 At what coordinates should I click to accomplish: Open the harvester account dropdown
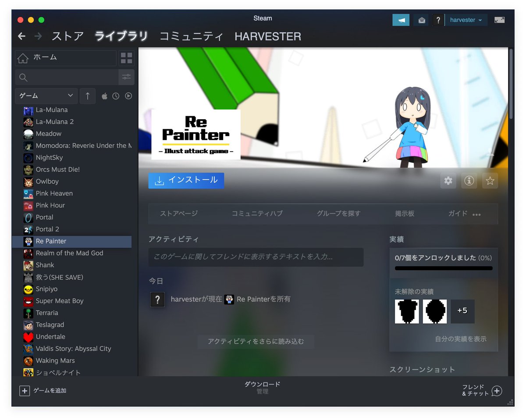click(466, 20)
